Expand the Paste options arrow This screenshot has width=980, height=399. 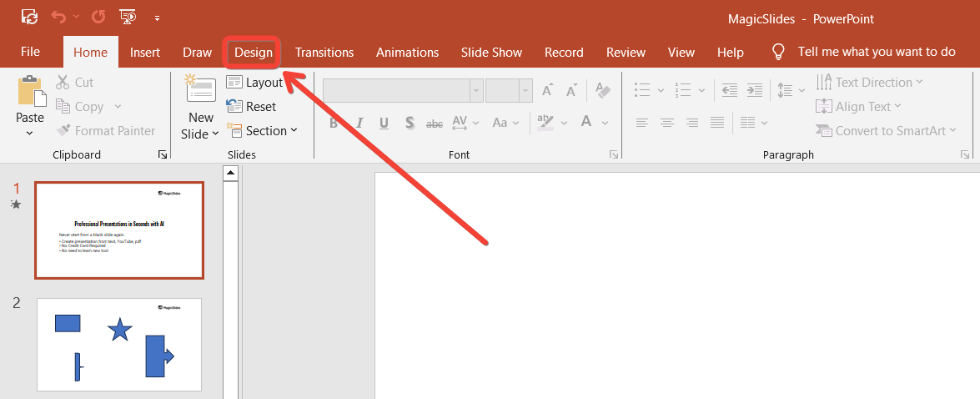30,133
